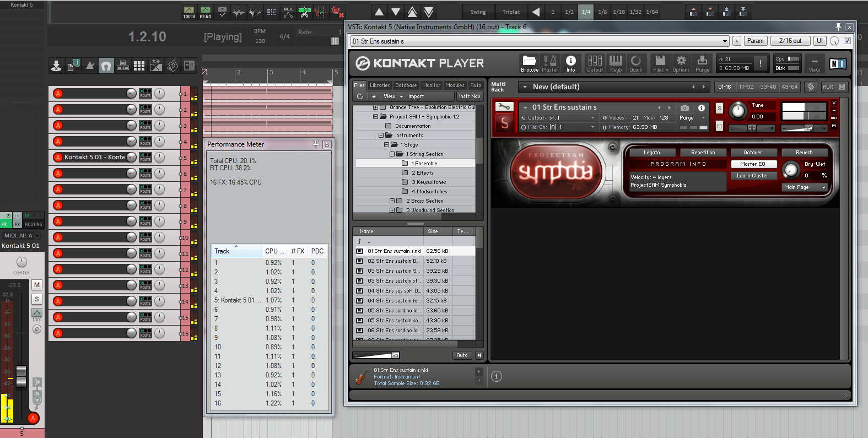Open the Main Page dropdown in Symphobia
868x438 pixels.
pos(806,187)
